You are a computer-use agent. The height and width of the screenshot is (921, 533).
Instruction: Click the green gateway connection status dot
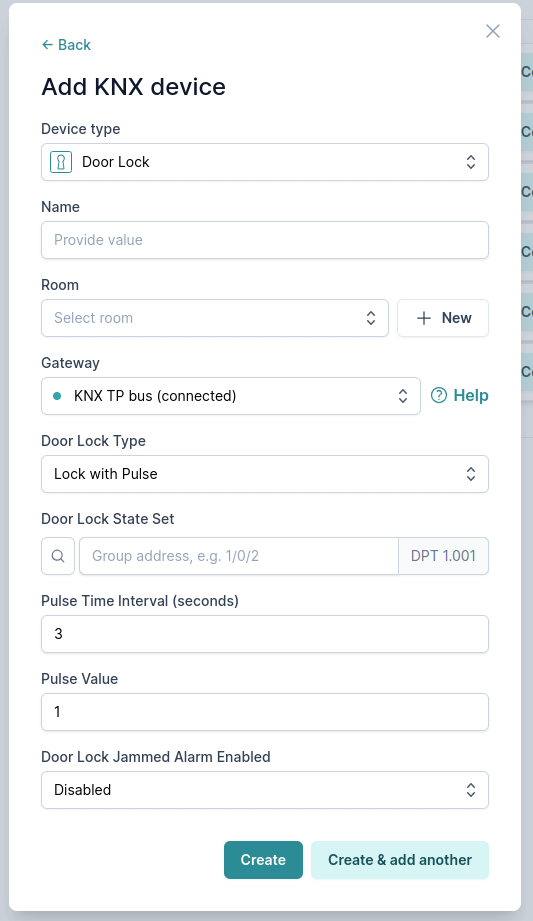point(57,396)
